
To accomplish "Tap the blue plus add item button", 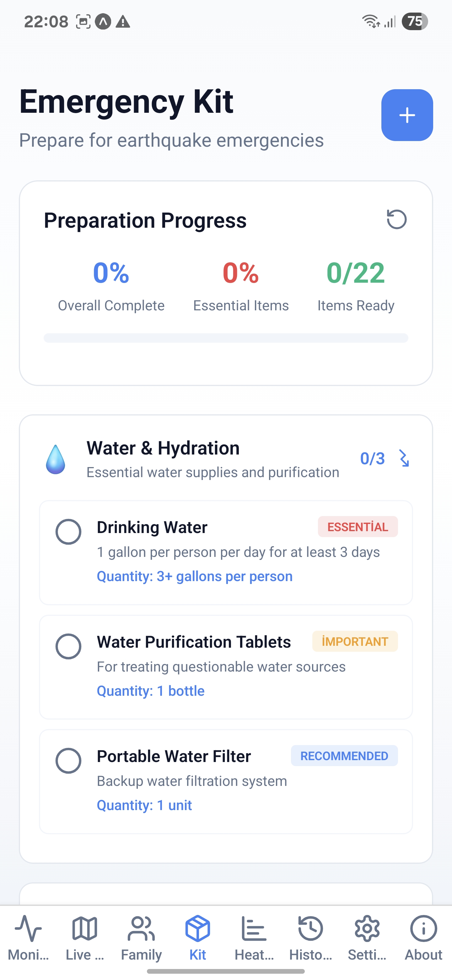I will (407, 115).
